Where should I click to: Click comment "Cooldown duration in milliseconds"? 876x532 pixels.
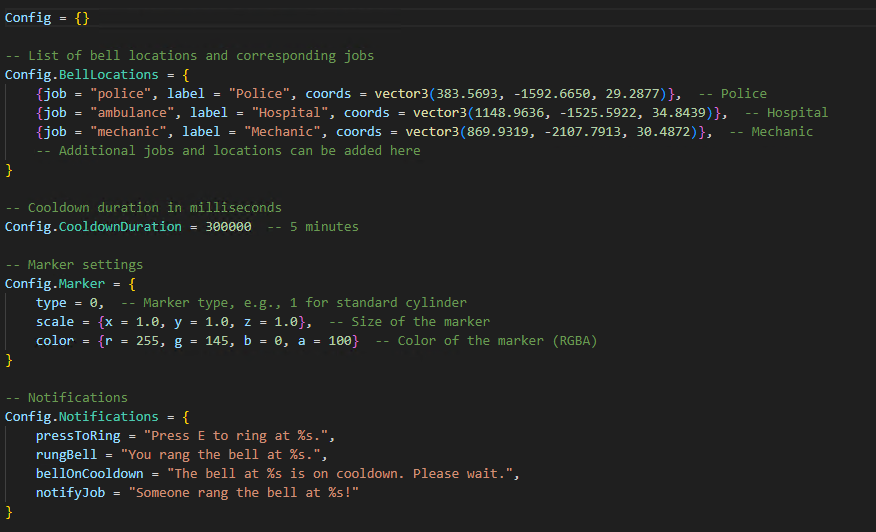[155, 208]
